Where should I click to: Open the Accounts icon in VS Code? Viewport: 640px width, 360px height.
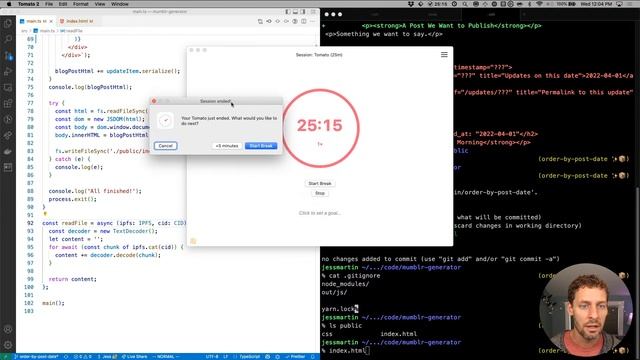[x=8, y=329]
